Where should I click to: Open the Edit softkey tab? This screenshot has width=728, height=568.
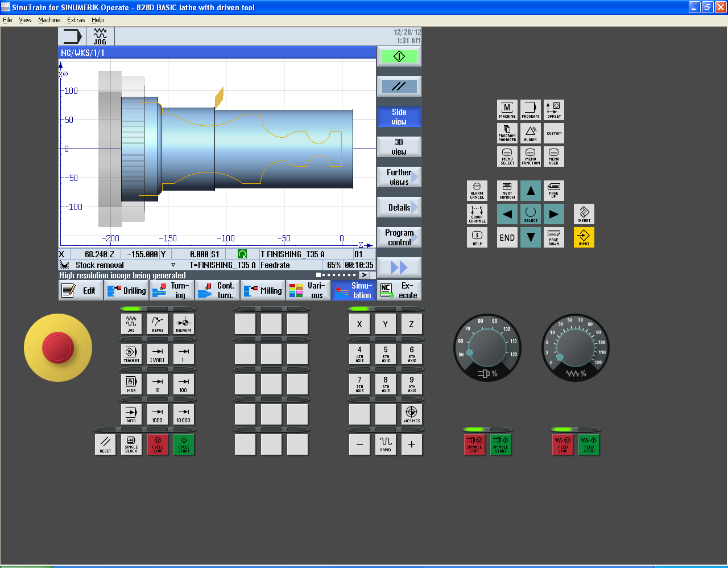pyautogui.click(x=81, y=290)
